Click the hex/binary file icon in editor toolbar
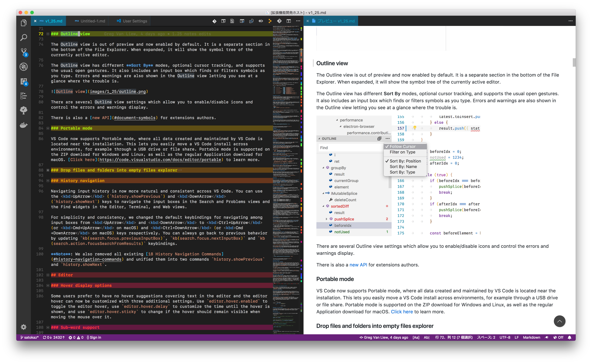 [x=232, y=21]
